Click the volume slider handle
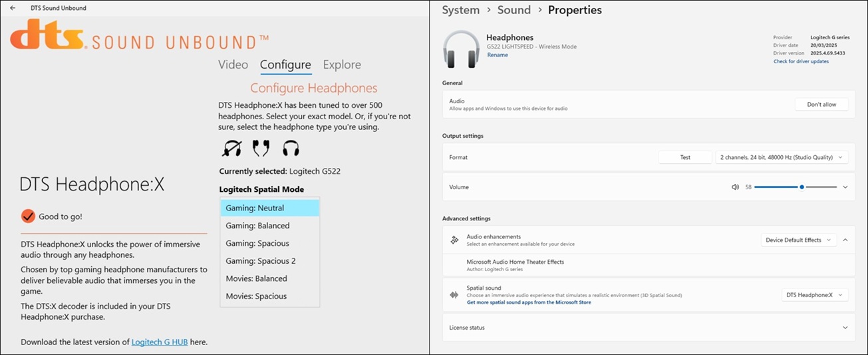The image size is (868, 355). (801, 187)
